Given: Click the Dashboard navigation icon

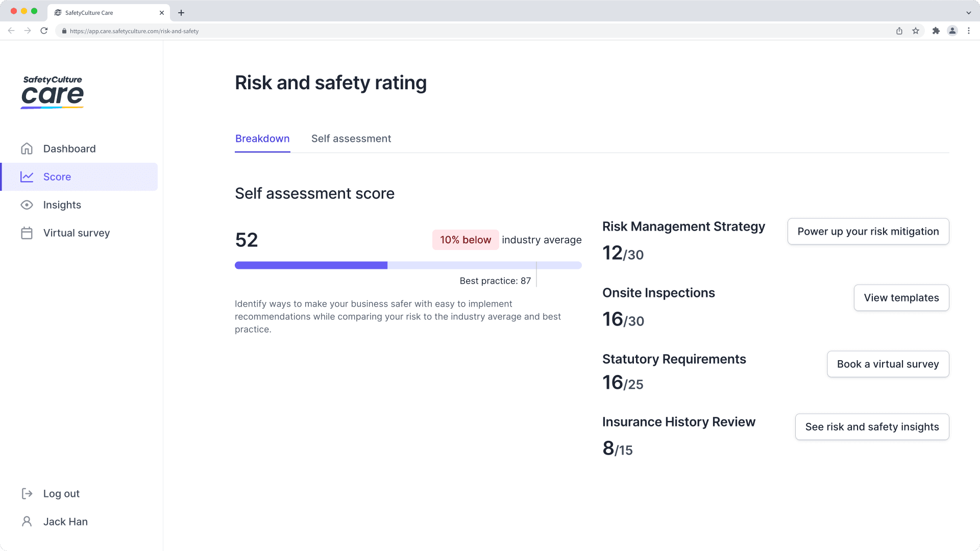Looking at the screenshot, I should 26,148.
